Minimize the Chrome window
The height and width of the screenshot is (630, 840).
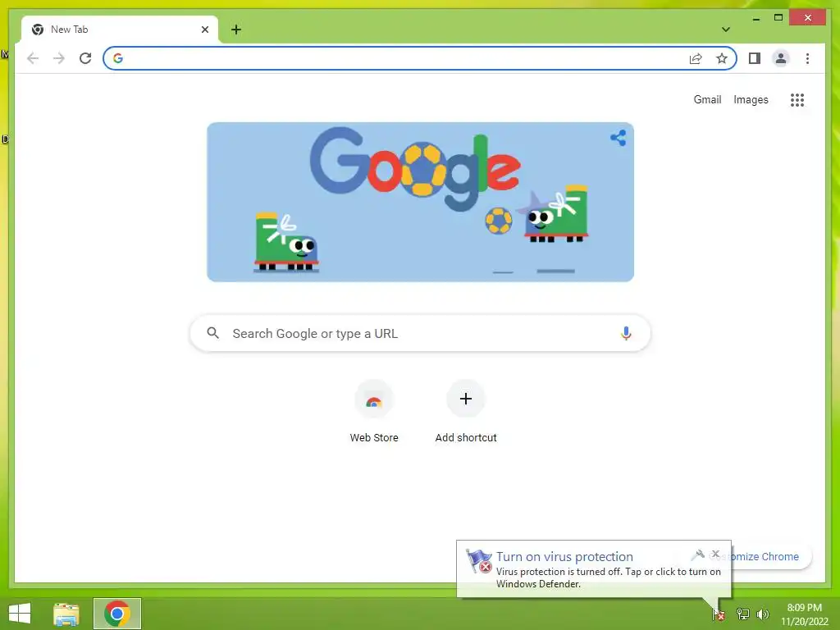(x=756, y=18)
